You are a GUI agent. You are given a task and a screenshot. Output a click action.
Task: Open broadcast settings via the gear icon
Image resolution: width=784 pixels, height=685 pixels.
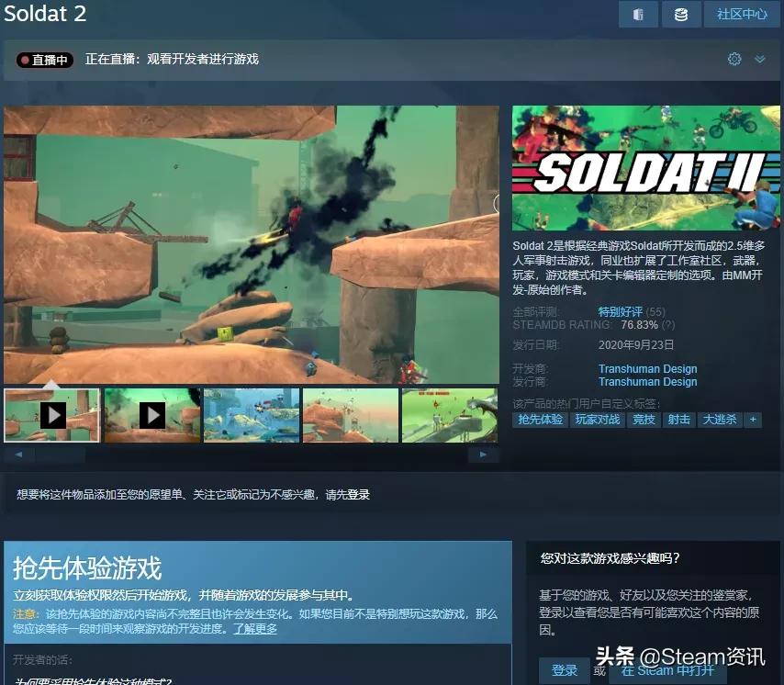click(734, 58)
